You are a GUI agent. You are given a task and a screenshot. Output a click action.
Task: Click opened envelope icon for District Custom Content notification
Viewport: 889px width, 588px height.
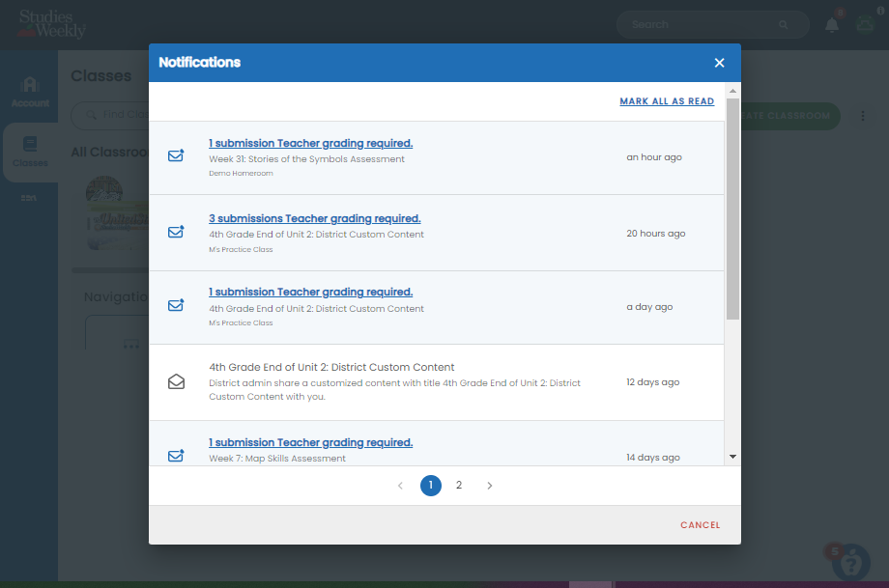176,381
